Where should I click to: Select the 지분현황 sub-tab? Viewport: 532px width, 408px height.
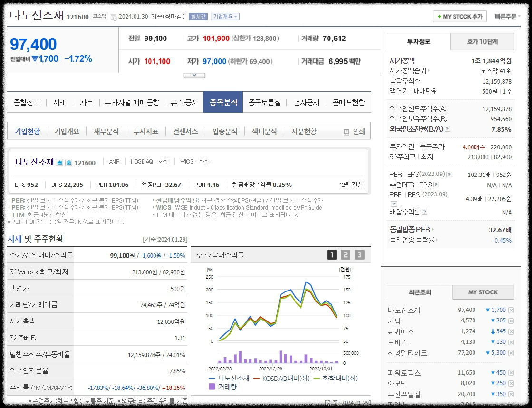[304, 131]
